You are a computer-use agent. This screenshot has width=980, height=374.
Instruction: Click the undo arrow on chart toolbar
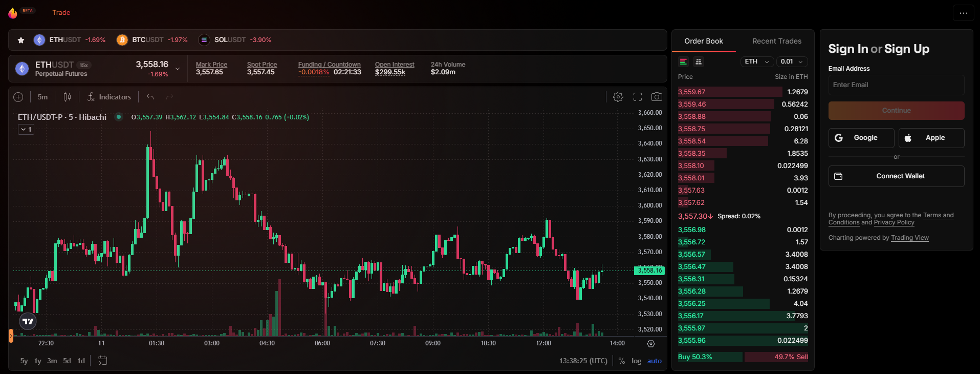click(150, 97)
